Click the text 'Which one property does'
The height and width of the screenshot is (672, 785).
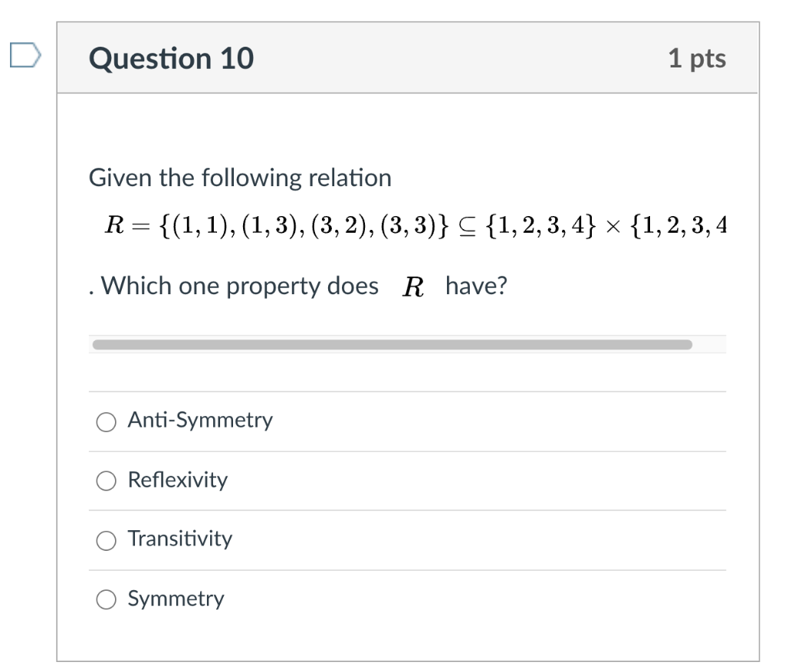240,287
